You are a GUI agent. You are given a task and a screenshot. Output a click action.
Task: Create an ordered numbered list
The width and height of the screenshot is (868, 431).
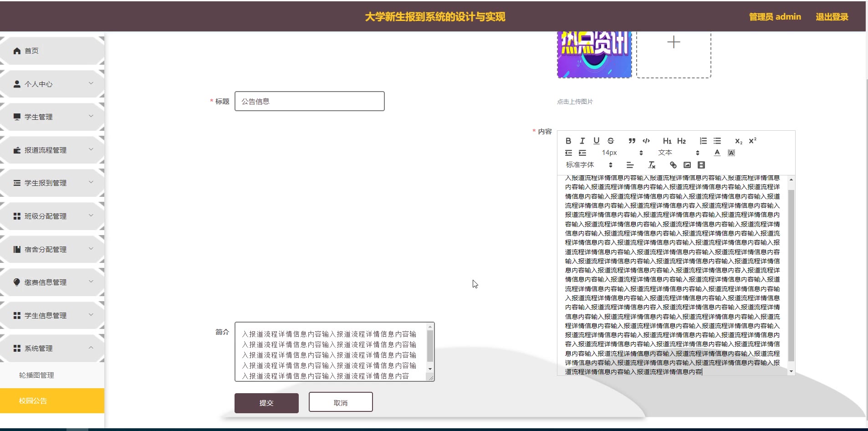[703, 141]
